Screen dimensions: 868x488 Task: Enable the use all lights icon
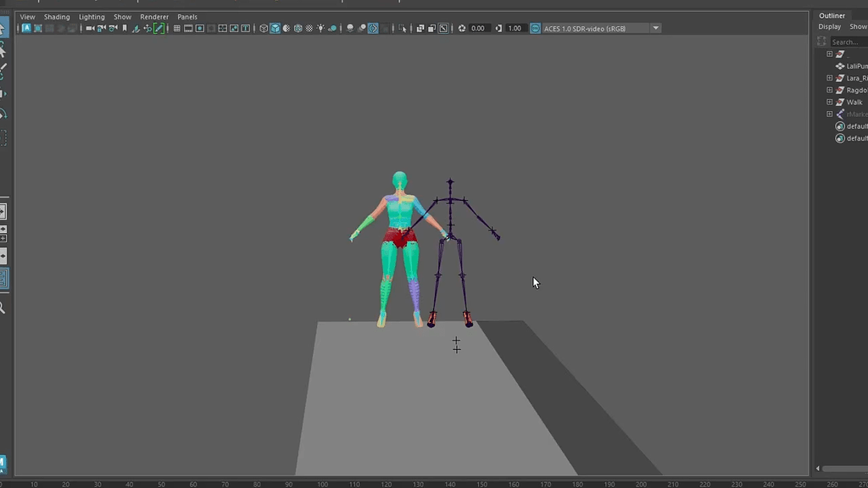[320, 28]
